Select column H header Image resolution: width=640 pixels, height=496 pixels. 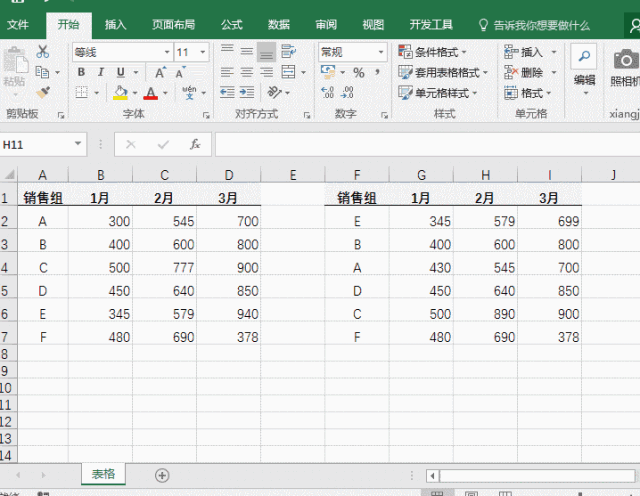coord(485,175)
